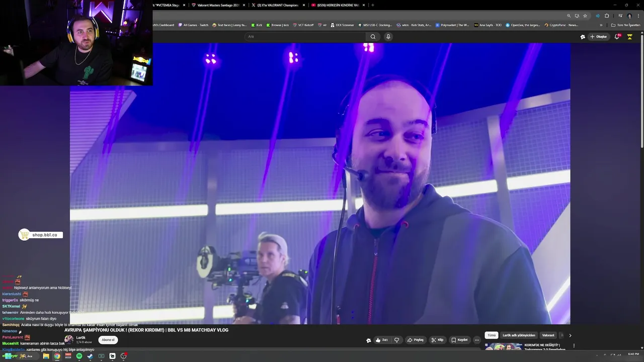644x362 pixels.
Task: Open the taskbar clock showing 6:40 PM
Action: (x=633, y=354)
